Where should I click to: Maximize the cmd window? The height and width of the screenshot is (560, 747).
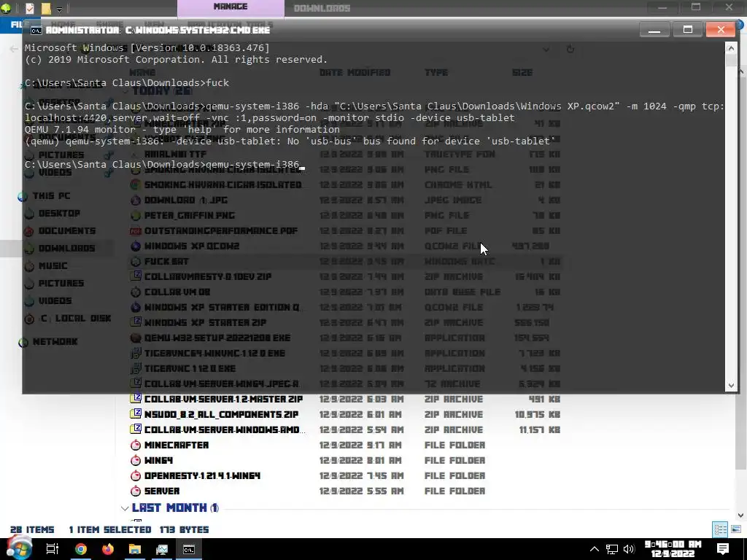(687, 30)
